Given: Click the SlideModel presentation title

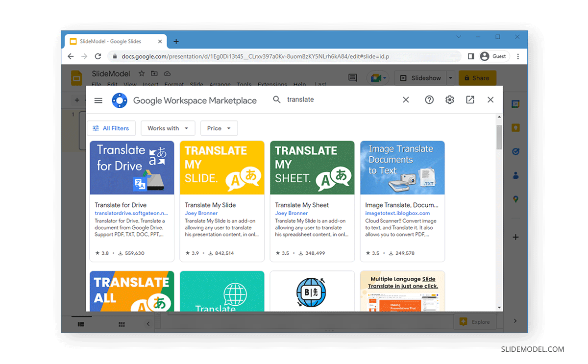Looking at the screenshot, I should (111, 73).
